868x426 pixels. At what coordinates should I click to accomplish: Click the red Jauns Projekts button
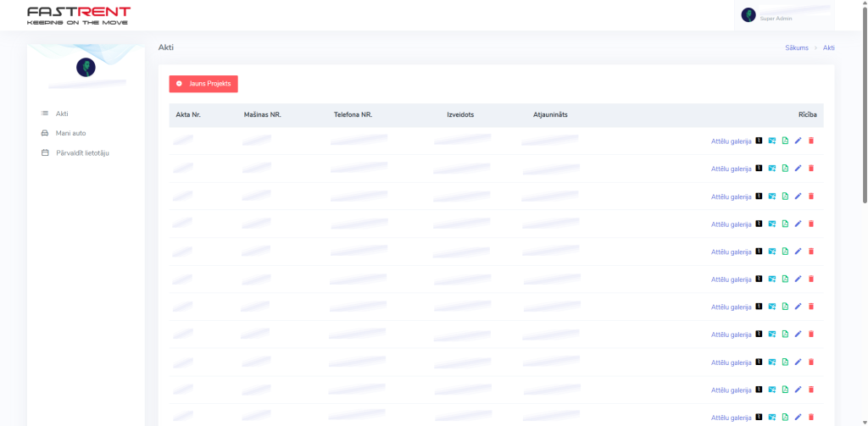click(x=203, y=84)
